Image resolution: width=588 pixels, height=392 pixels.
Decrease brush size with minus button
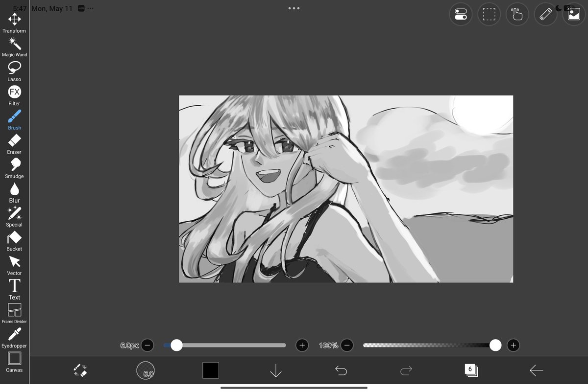147,345
